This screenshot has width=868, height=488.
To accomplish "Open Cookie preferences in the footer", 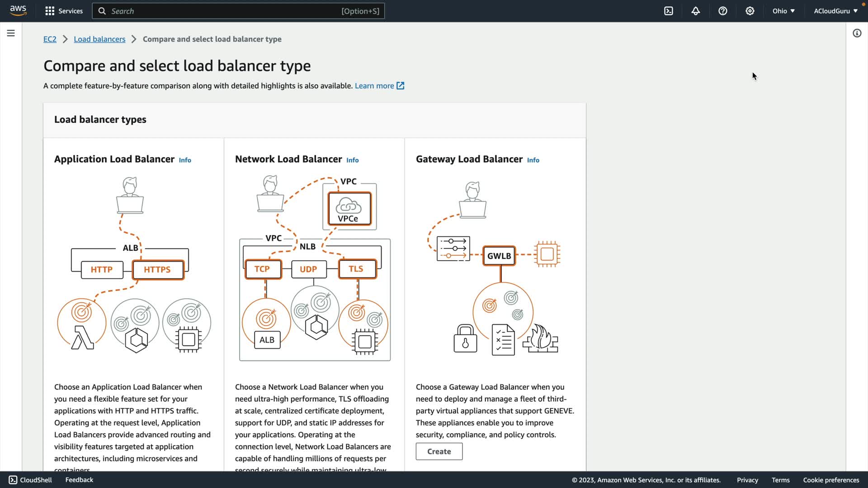I will pos(830,480).
